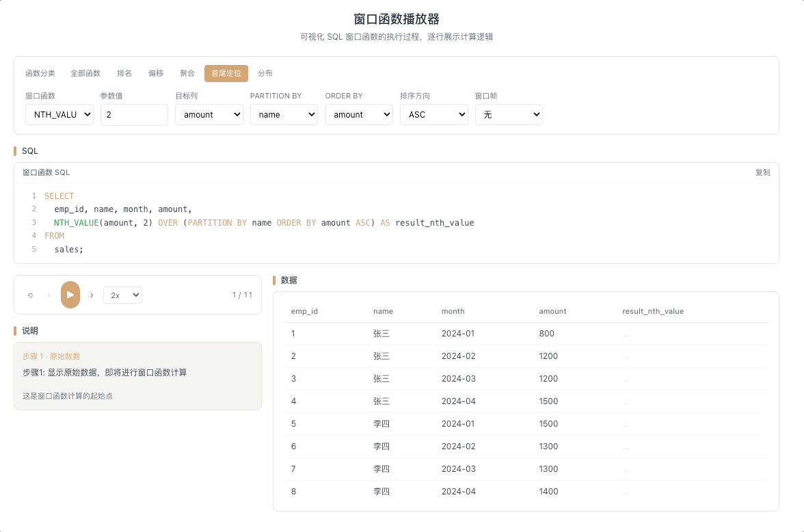804x532 pixels.
Task: Select the 分布 category tab
Action: point(265,73)
